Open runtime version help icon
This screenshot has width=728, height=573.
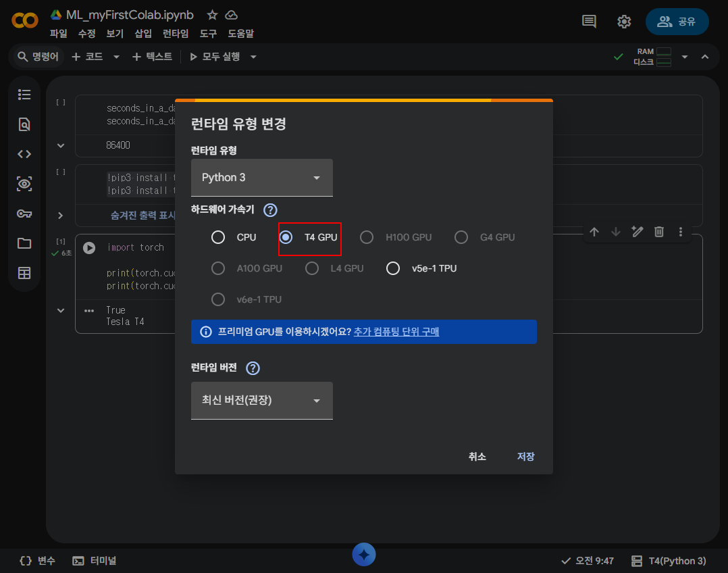(x=253, y=368)
